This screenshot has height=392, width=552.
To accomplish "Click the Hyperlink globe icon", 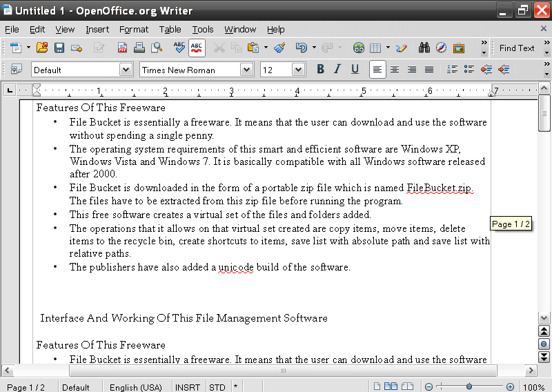I will [x=358, y=48].
